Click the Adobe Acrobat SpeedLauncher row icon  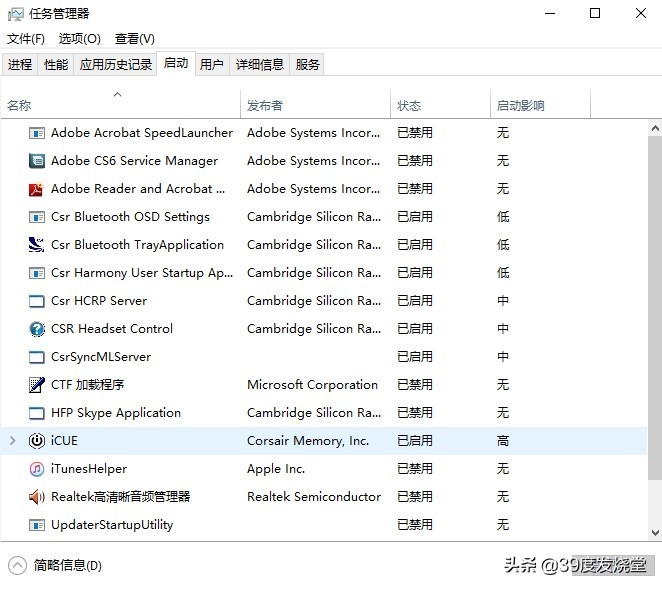coord(37,133)
